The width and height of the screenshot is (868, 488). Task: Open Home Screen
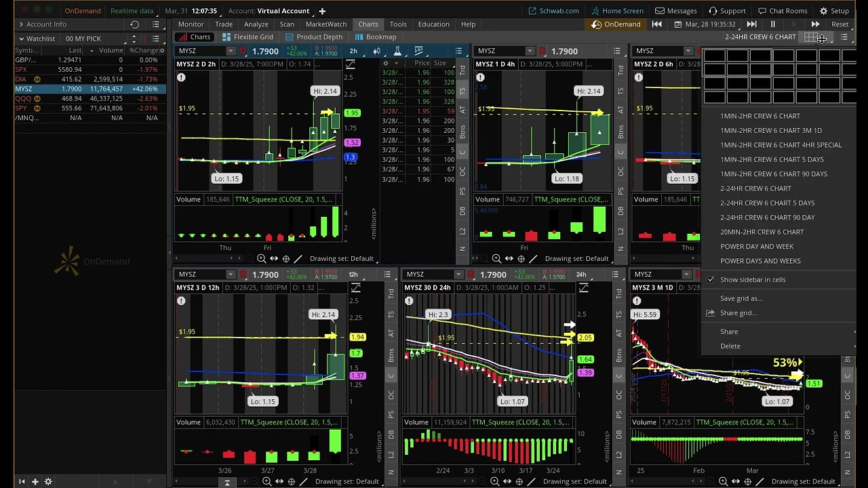[617, 11]
